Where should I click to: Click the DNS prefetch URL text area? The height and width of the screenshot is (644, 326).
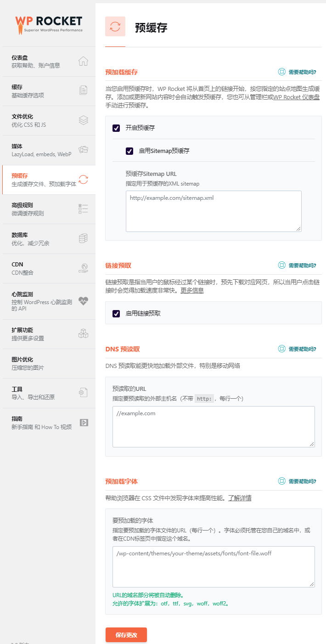(x=214, y=427)
